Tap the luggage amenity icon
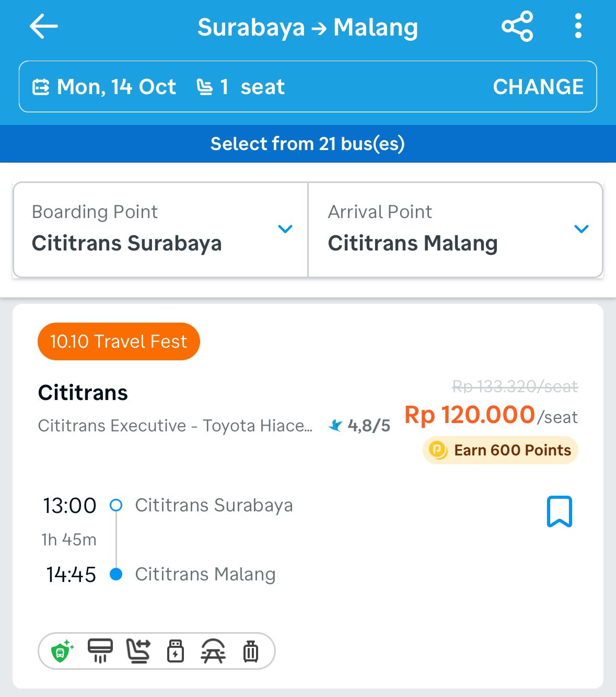The width and height of the screenshot is (616, 697). 251,651
